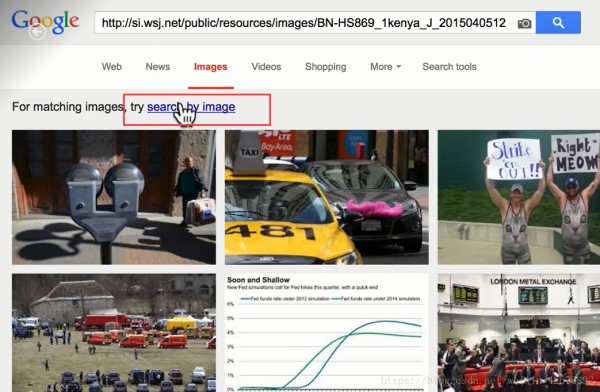Open the rescue vehicles field thumbnail

[114, 333]
